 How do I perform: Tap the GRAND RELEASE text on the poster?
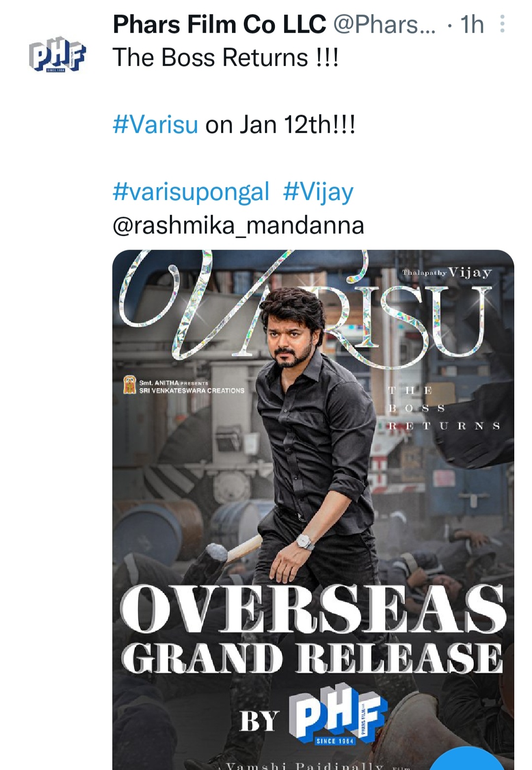pos(312,659)
